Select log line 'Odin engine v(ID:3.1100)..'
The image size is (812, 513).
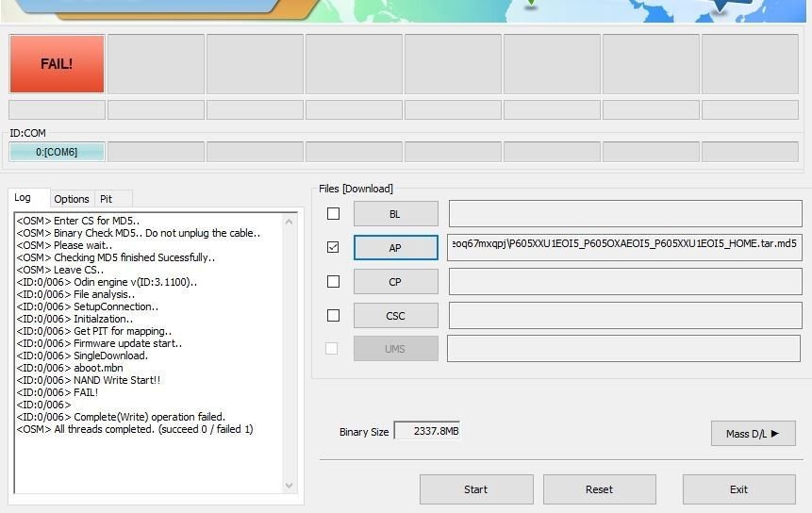107,282
